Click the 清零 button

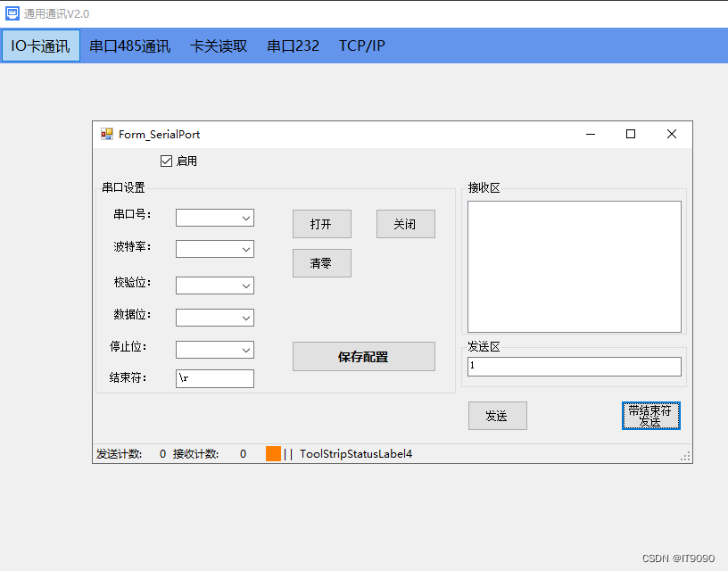coord(322,263)
